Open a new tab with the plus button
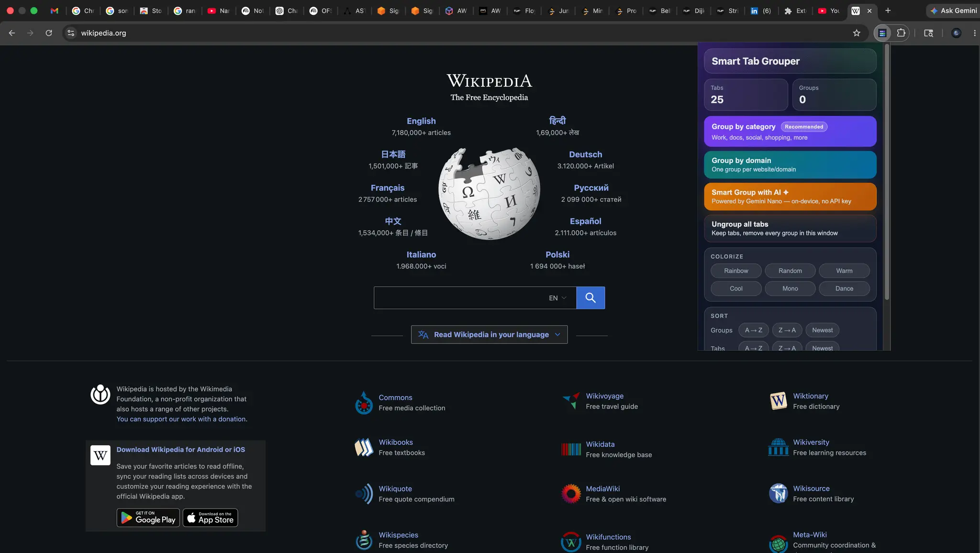The image size is (980, 553). 888,11
